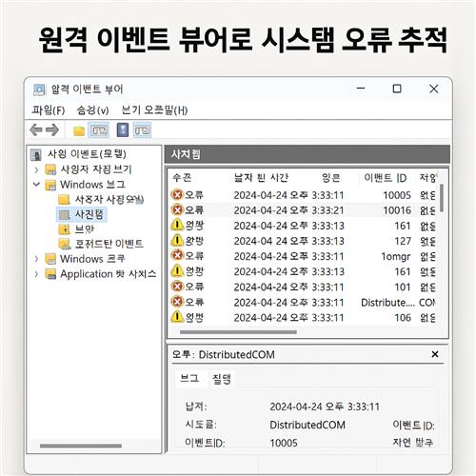This screenshot has width=476, height=476.
Task: Select the event row with ID 10016
Action: tap(303, 209)
